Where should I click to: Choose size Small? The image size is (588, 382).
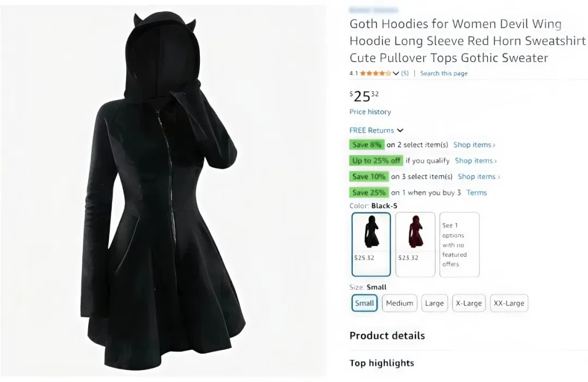[364, 303]
